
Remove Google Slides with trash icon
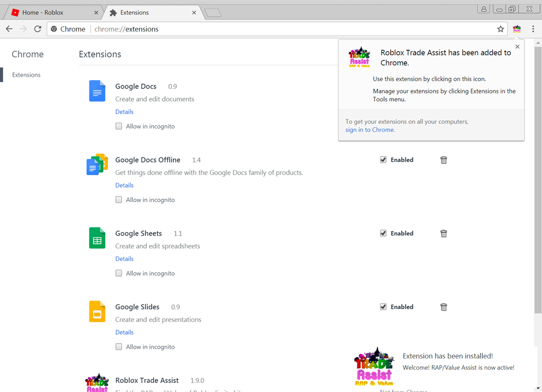coord(444,307)
